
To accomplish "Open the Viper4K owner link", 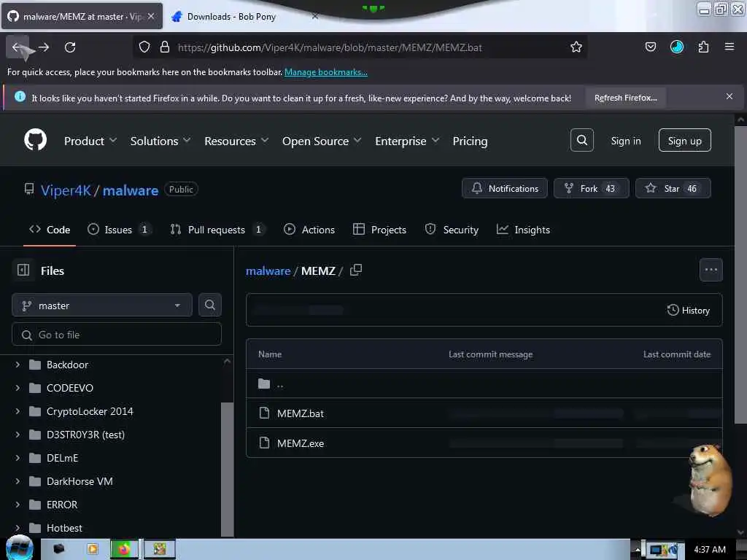I will click(66, 190).
